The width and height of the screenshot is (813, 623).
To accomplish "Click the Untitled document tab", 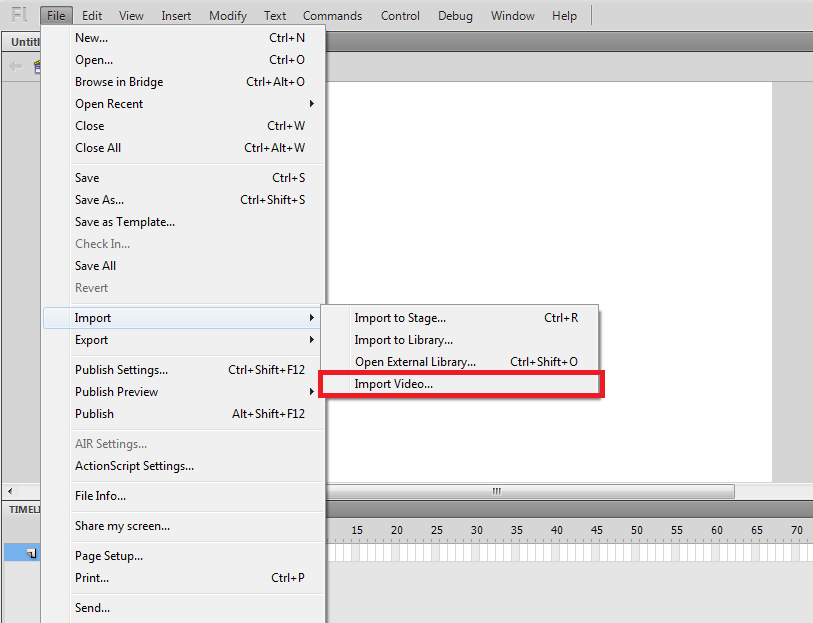I will point(22,41).
